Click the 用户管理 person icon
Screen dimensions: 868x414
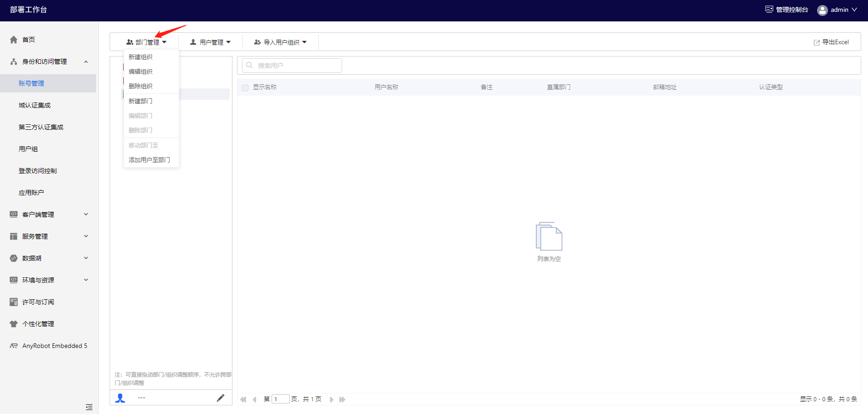pos(193,42)
